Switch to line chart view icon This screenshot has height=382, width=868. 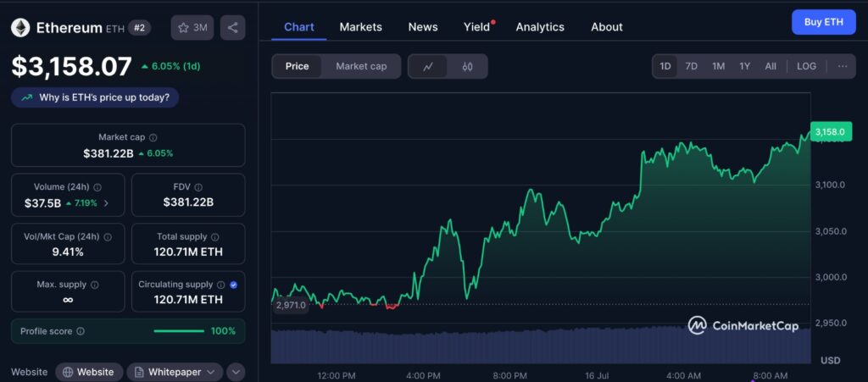[x=428, y=66]
